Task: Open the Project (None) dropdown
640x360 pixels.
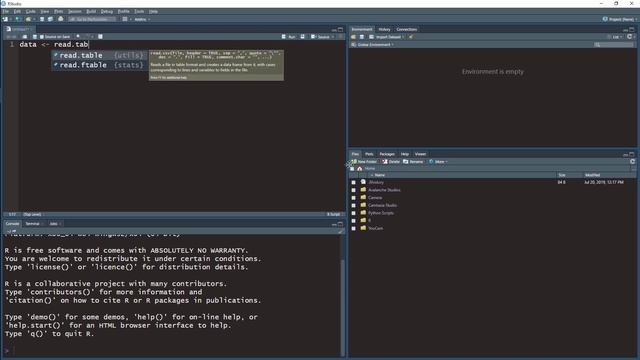Action: (x=620, y=19)
